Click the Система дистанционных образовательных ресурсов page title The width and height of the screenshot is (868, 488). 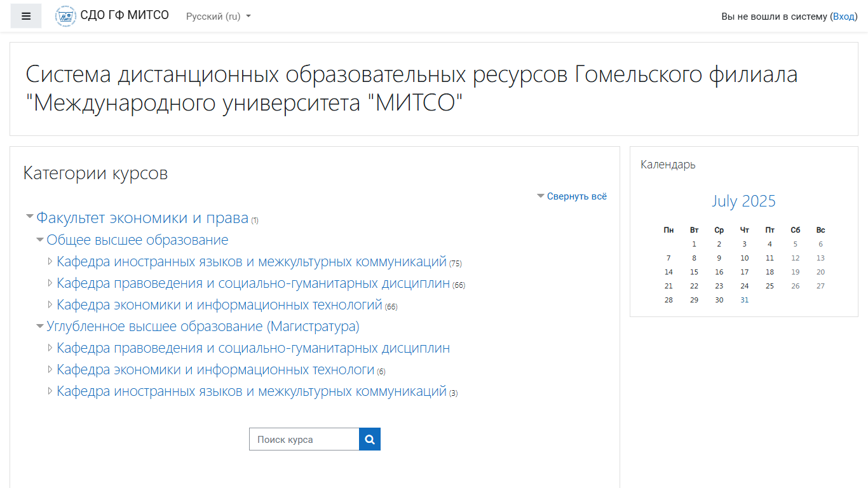pos(412,88)
